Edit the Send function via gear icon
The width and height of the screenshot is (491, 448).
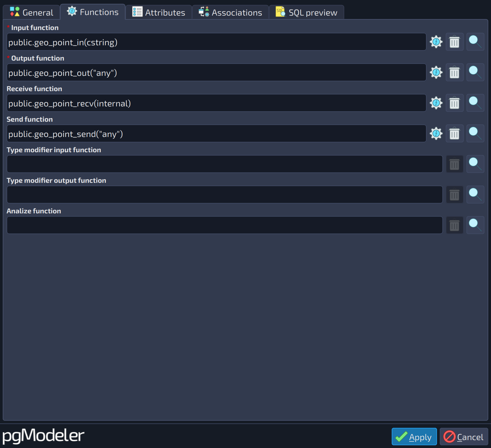436,134
